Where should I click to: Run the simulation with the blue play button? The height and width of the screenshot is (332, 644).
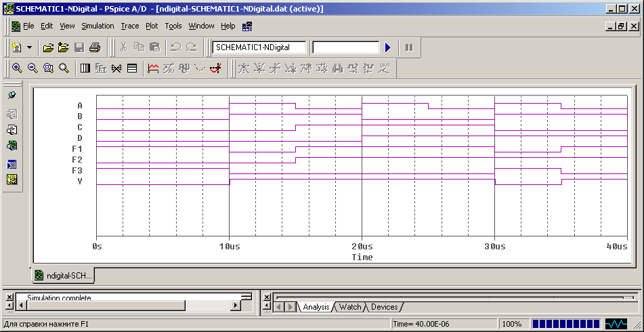point(387,47)
